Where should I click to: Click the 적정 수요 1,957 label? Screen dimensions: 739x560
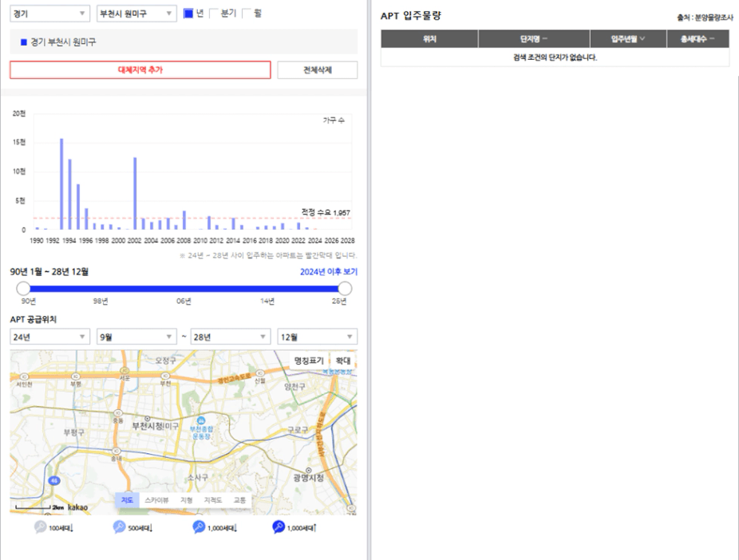[x=326, y=213]
